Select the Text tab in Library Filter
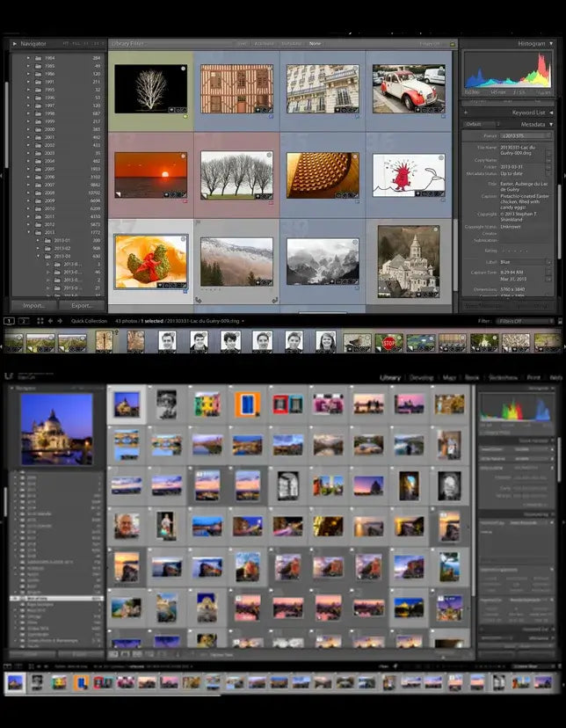This screenshot has width=566, height=728. point(242,44)
